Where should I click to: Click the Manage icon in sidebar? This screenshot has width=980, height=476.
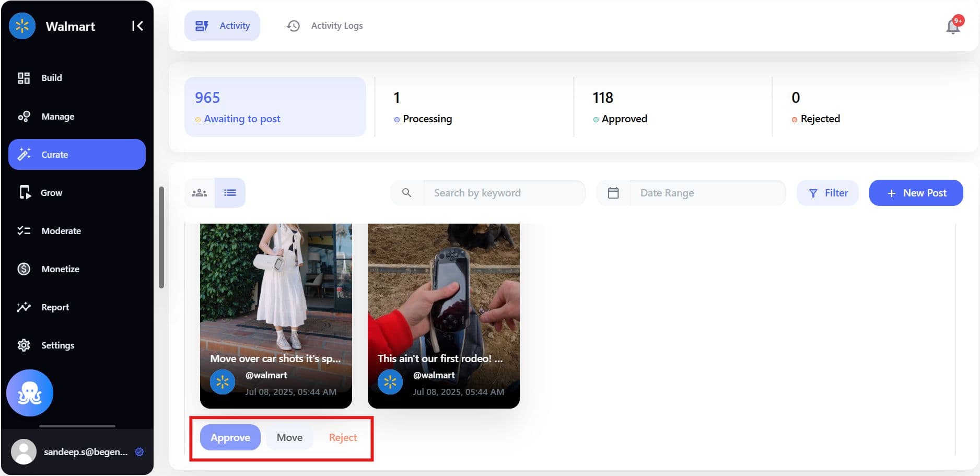24,117
